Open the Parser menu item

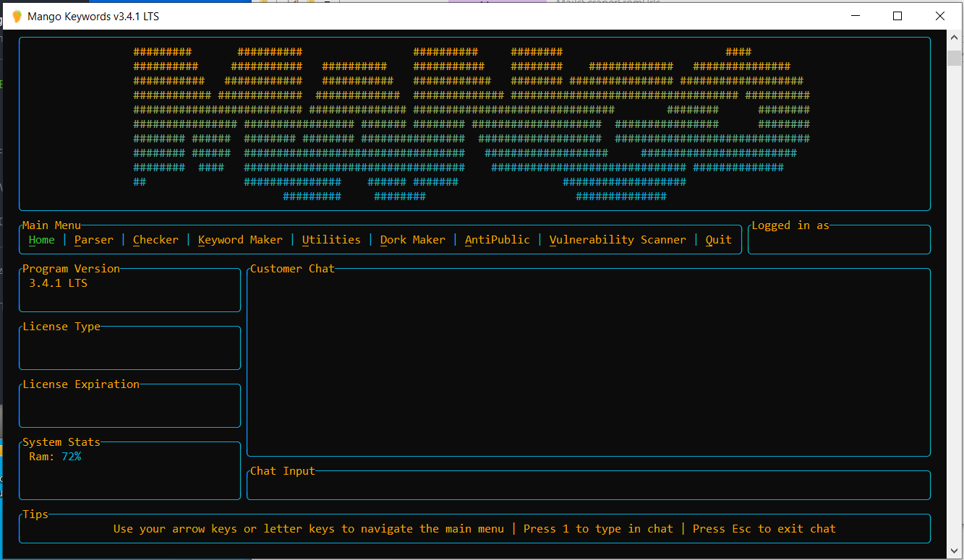click(94, 240)
